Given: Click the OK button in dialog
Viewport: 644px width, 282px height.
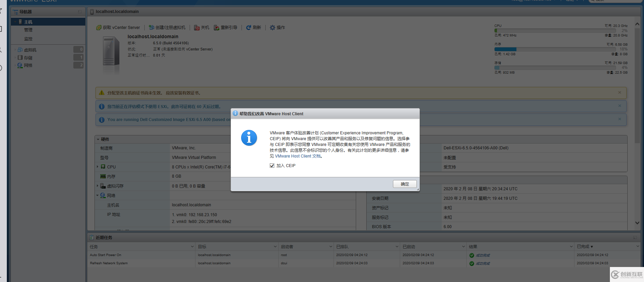Looking at the screenshot, I should point(405,184).
